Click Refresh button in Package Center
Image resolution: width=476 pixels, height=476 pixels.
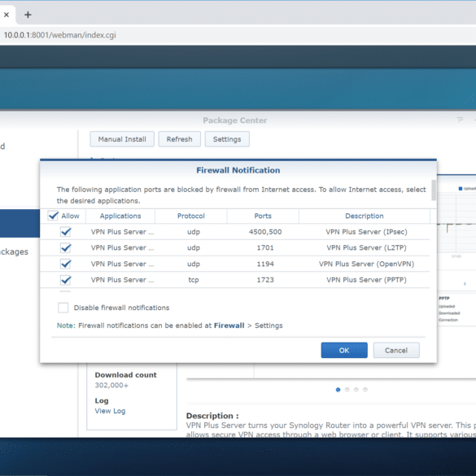pos(179,139)
